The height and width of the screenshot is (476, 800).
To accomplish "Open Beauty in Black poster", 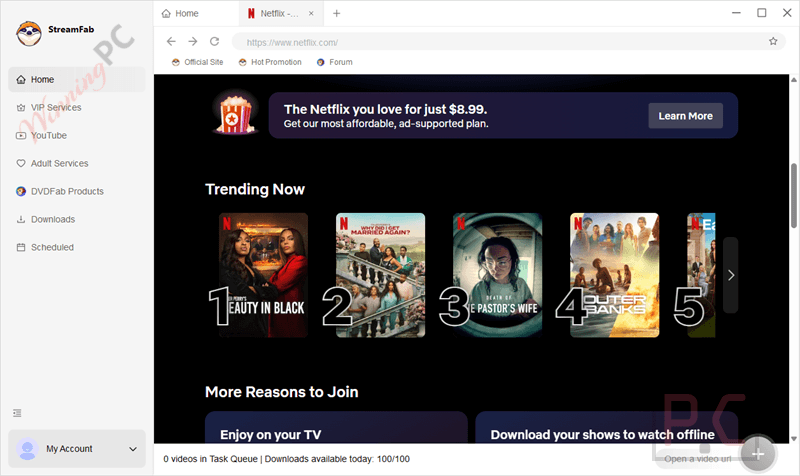I will point(263,275).
